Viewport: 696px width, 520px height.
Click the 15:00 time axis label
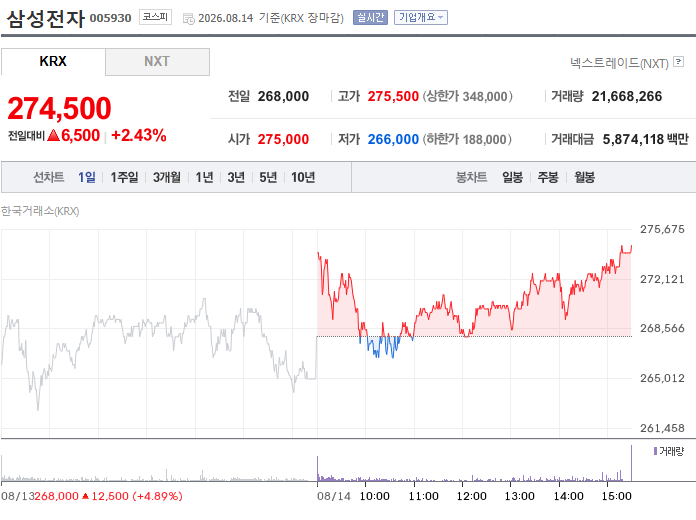(616, 496)
